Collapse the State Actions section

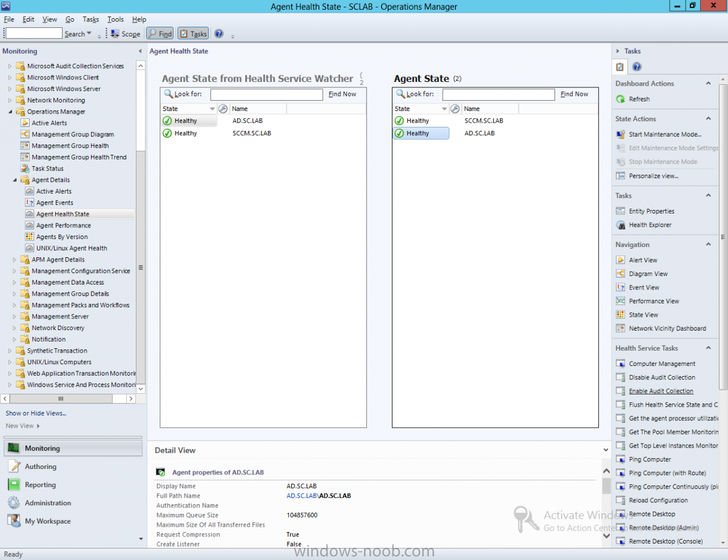coord(708,119)
